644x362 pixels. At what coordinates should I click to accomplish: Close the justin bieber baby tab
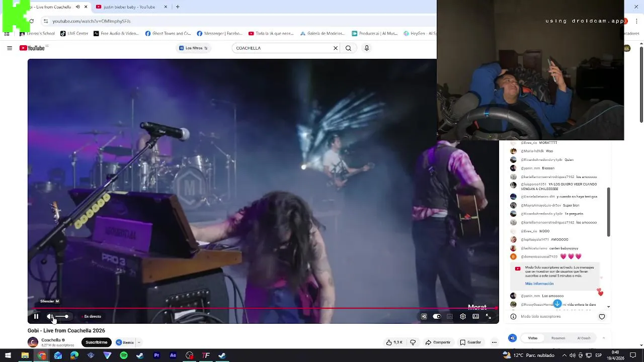pyautogui.click(x=165, y=7)
